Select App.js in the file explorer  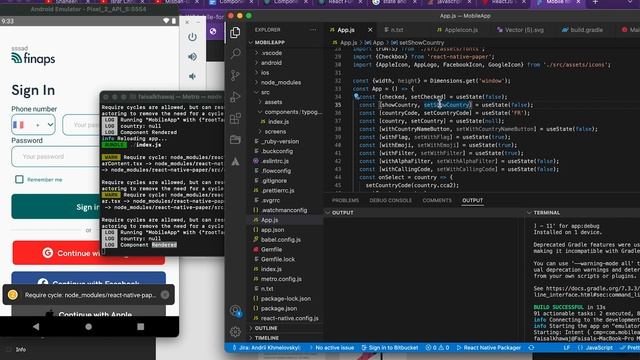point(269,220)
